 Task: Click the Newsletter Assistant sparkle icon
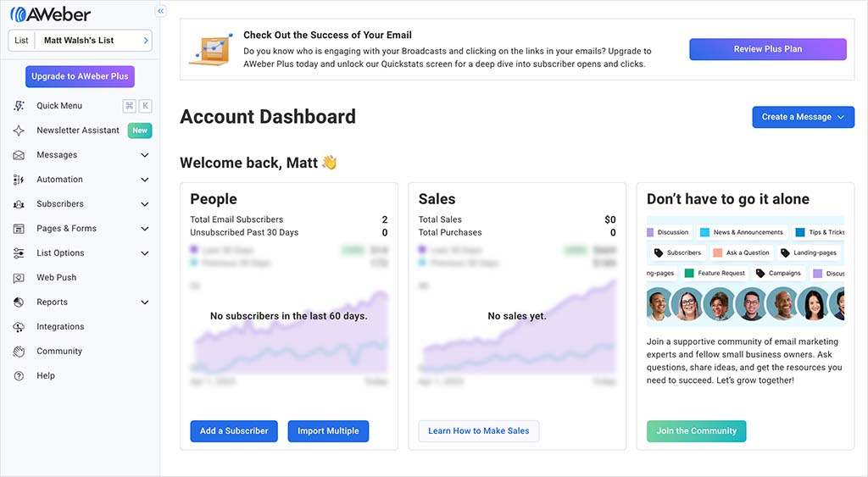point(19,130)
